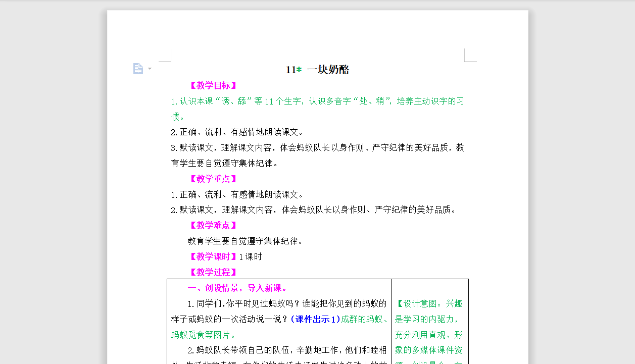Click the pink heading 【教学重点】

point(213,179)
